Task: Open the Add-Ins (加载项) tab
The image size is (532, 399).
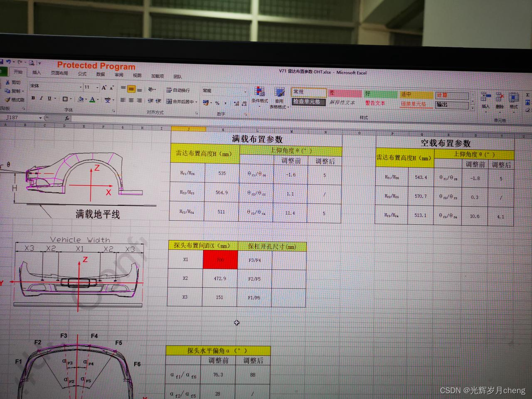Action: coord(158,76)
